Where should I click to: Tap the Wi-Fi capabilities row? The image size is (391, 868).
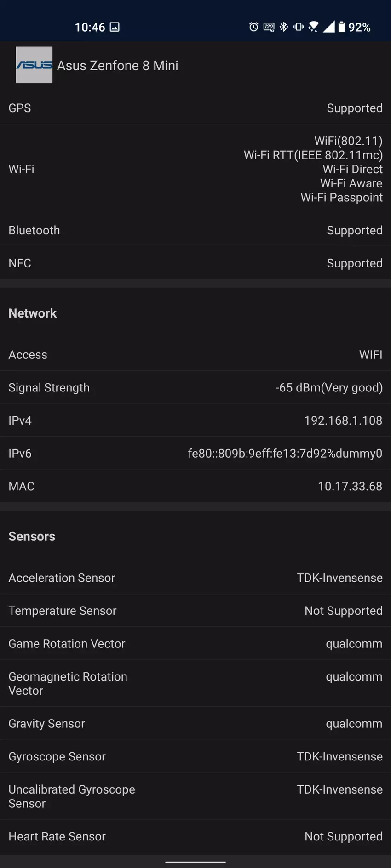pos(195,169)
